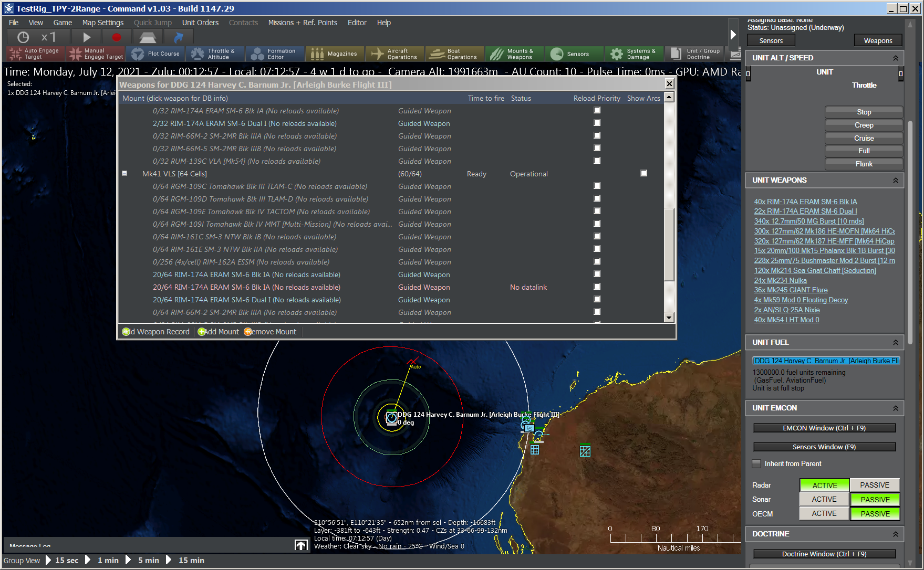The height and width of the screenshot is (570, 924).
Task: Set Sonar to ACTIVE
Action: pos(824,499)
